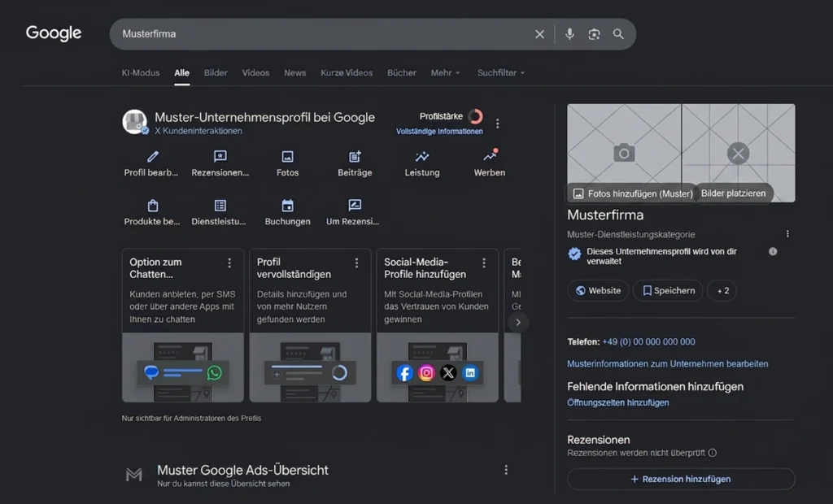Screen dimensions: 833x504
Task: Open Option zum Chatten card image
Action: tap(183, 367)
